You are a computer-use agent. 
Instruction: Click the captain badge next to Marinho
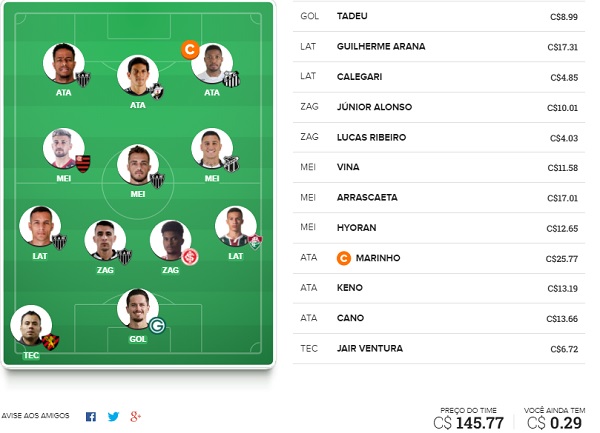tap(344, 258)
